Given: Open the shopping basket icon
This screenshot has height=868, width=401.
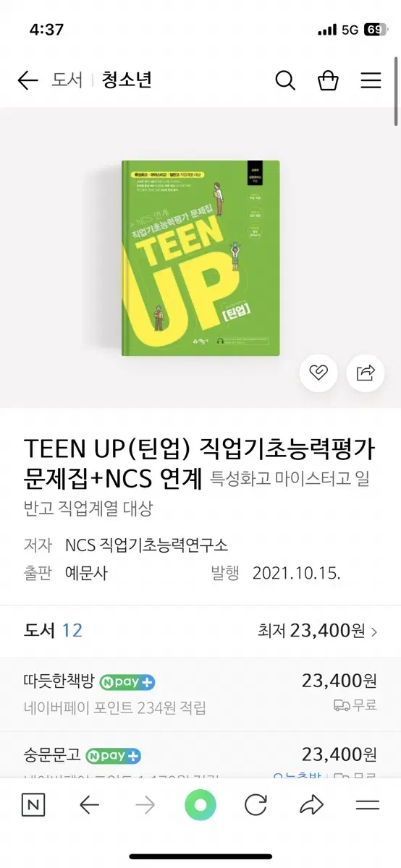Looking at the screenshot, I should click(328, 80).
